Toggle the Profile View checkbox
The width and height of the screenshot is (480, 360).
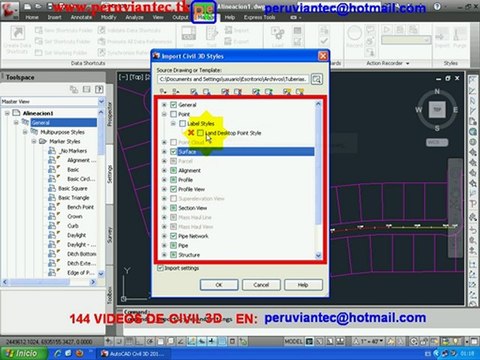coord(173,189)
